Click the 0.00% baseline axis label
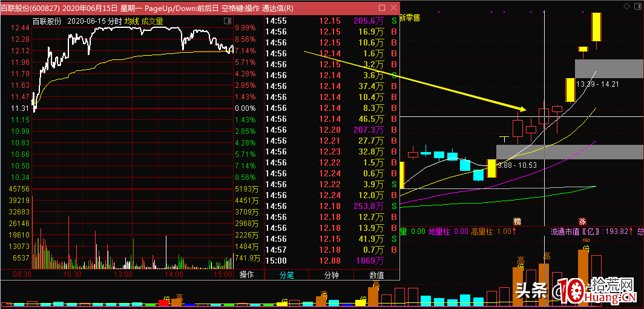644x309 pixels. coord(246,108)
